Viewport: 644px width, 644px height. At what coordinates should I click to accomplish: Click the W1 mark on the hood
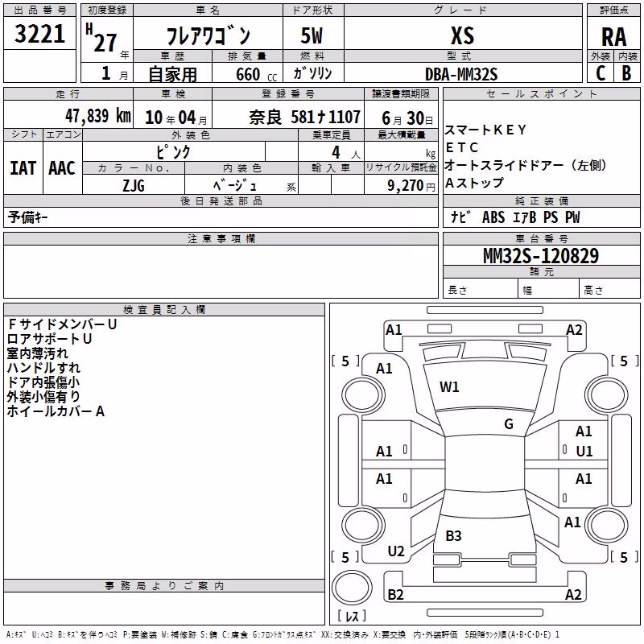(x=449, y=387)
